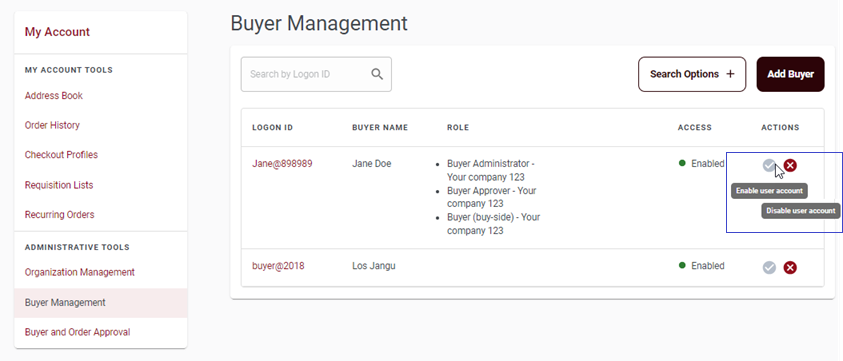Expand Search Options panel

tap(692, 74)
